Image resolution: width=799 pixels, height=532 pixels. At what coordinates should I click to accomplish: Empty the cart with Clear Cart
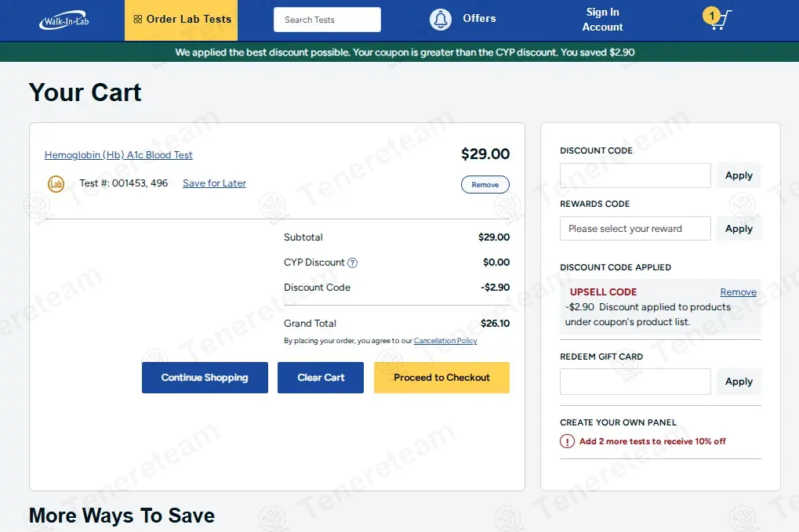click(x=321, y=378)
